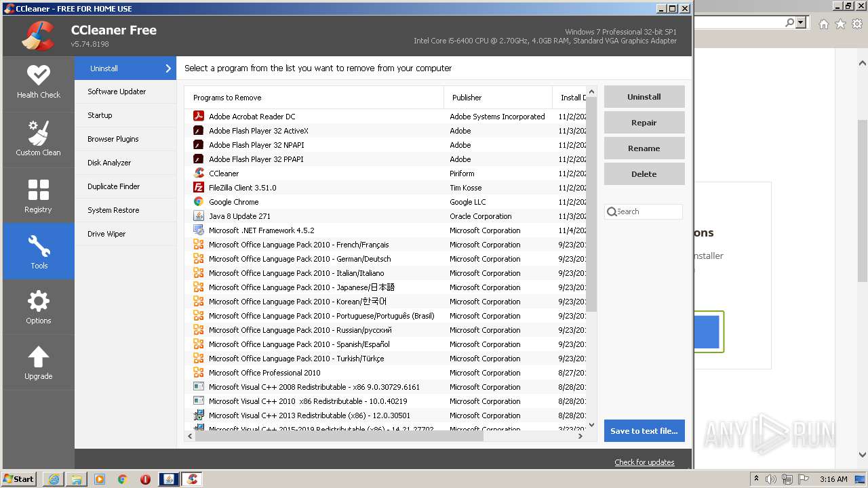Viewport: 868px width, 488px height.
Task: Select the Tools wrench section
Action: (x=39, y=251)
